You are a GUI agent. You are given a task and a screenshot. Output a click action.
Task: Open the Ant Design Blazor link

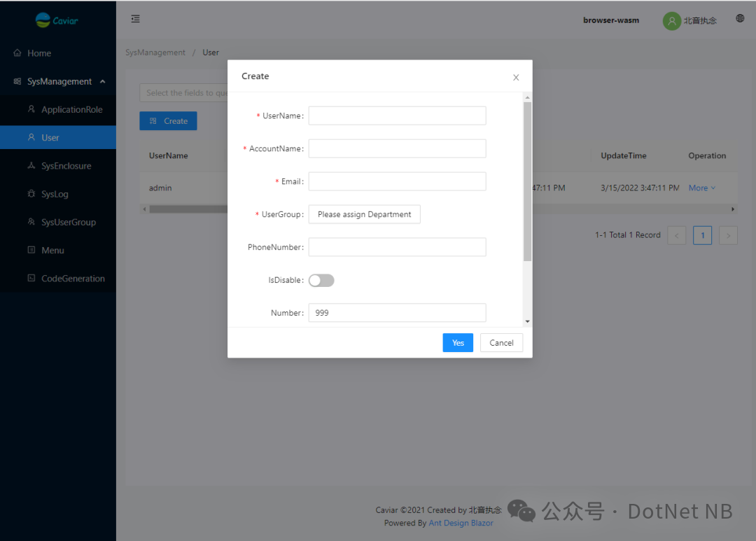pyautogui.click(x=461, y=524)
